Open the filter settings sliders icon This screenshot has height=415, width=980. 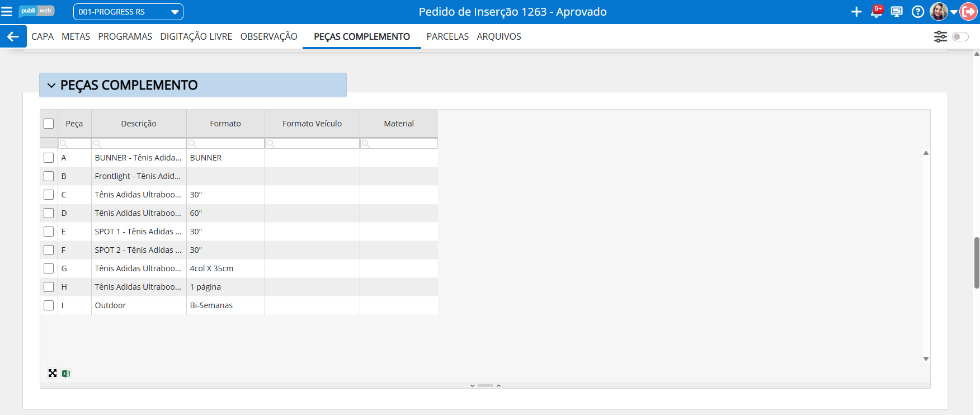(x=940, y=36)
